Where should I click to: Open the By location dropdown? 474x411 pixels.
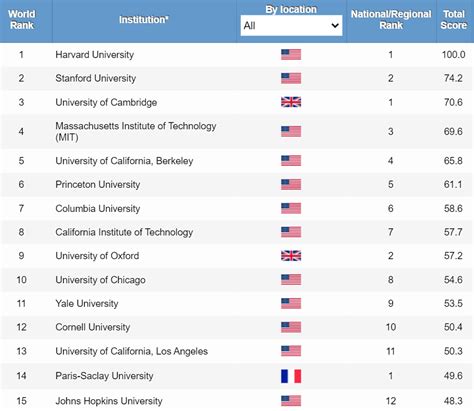(291, 25)
